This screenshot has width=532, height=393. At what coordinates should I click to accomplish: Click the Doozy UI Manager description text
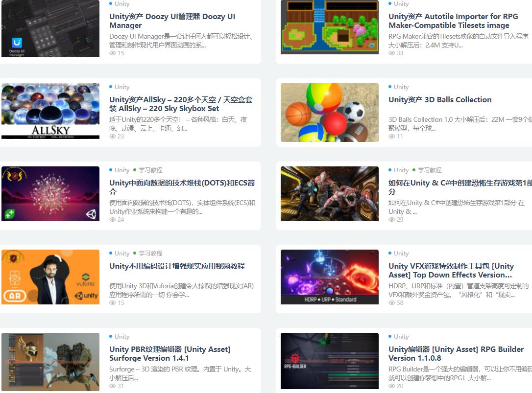[x=182, y=41]
